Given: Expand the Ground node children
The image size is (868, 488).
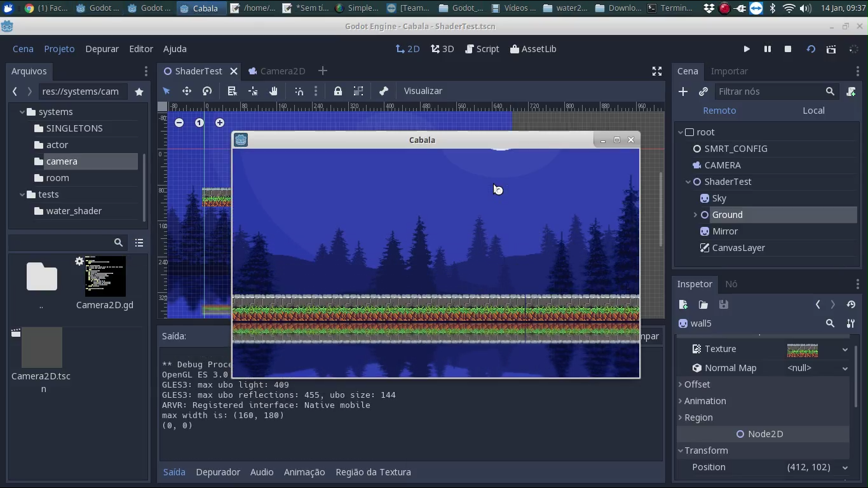Looking at the screenshot, I should [x=696, y=215].
